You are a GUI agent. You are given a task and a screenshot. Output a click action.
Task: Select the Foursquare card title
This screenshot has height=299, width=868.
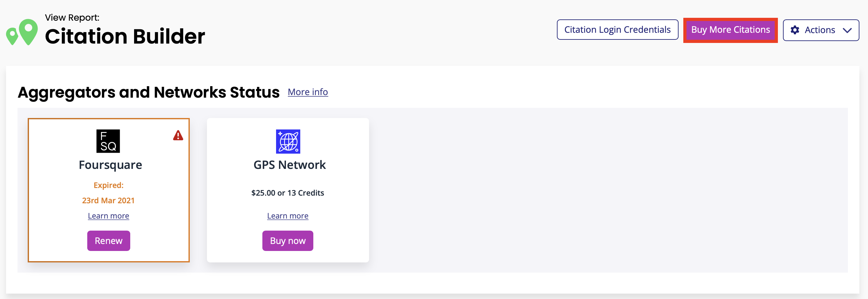click(110, 165)
